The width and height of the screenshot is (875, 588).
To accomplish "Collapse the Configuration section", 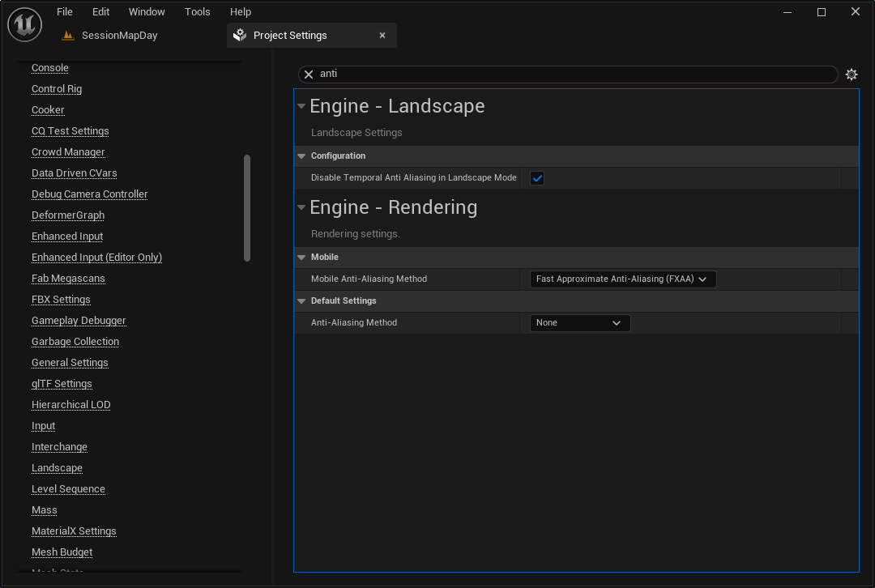I will click(x=301, y=156).
